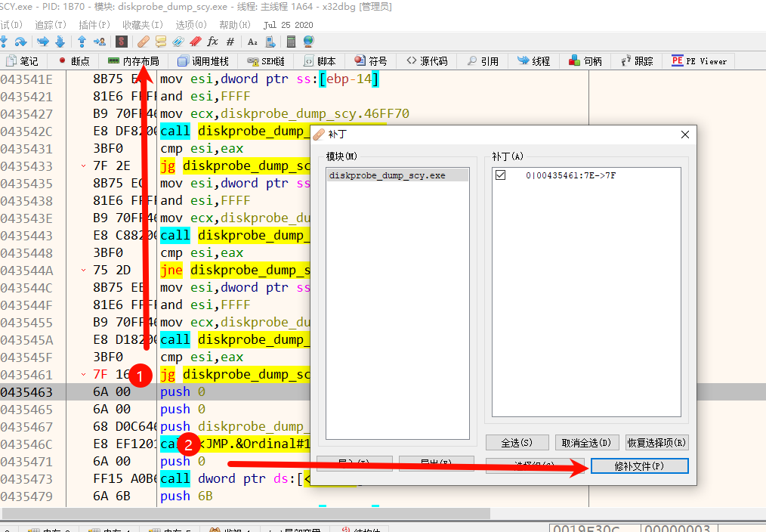Open functions fx toolbar icon
Screen dimensions: 766x532
(212, 42)
